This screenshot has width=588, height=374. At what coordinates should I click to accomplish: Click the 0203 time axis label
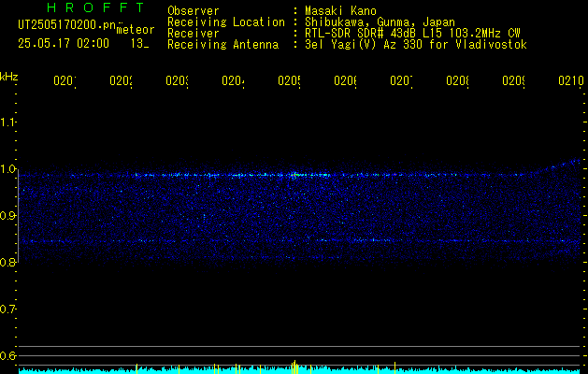[177, 80]
